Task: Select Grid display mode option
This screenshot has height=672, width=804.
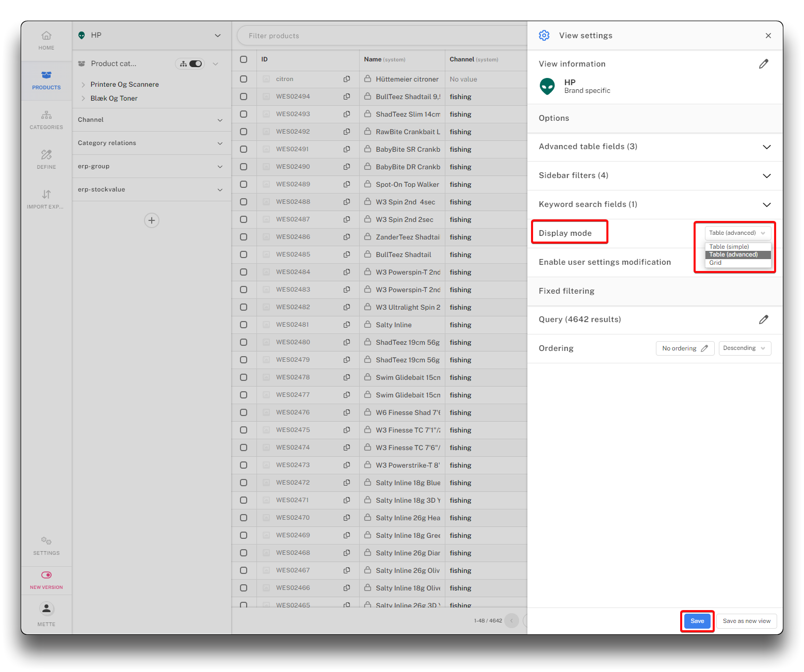Action: coord(715,263)
